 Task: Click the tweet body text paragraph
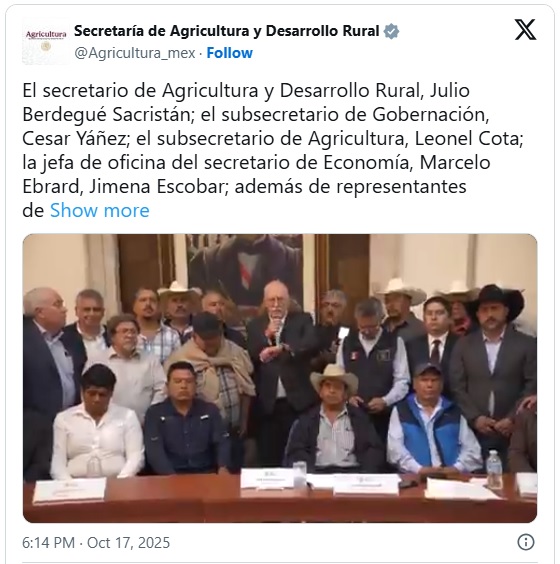coord(273,150)
